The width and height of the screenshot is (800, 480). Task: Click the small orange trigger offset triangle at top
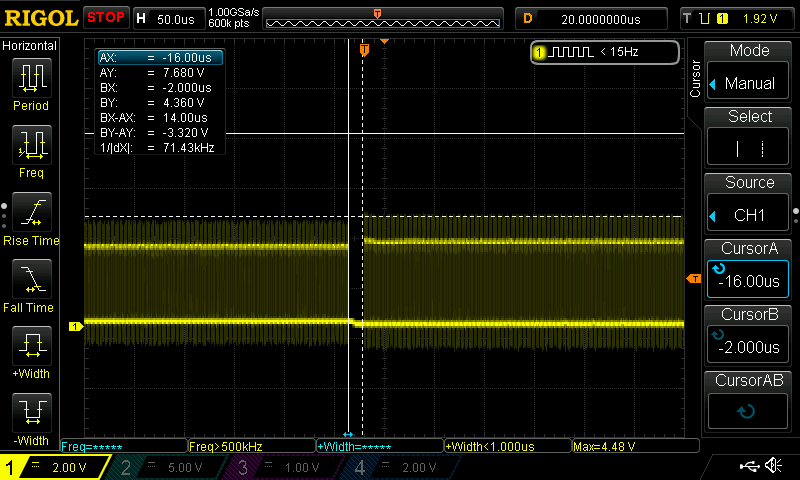[x=385, y=41]
